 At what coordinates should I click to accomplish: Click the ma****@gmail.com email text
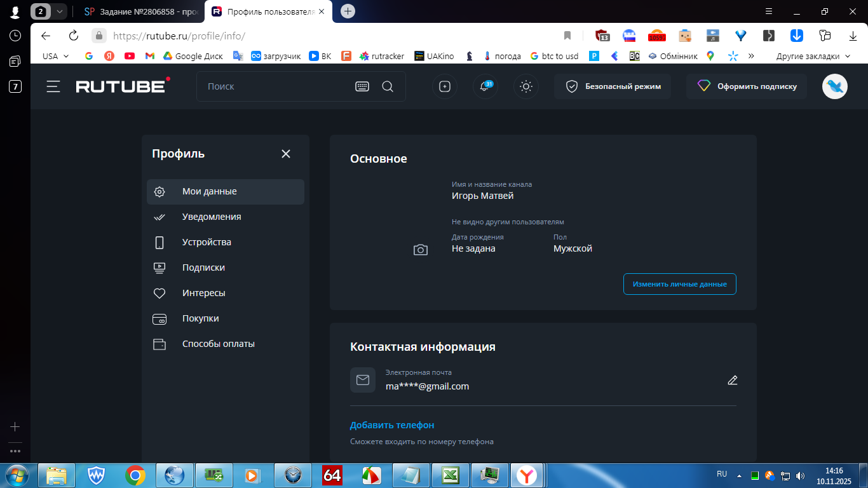point(427,386)
